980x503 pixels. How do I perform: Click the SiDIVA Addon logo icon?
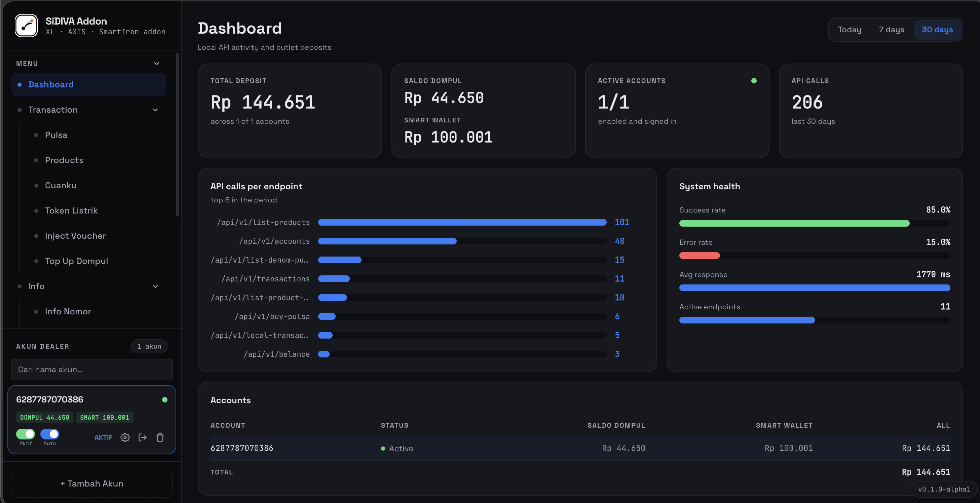26,26
